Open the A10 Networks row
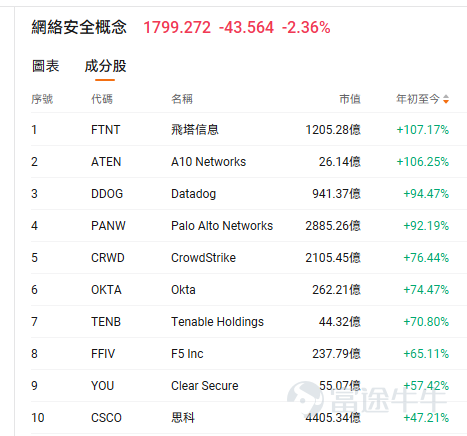This screenshot has width=467, height=436. 249,162
